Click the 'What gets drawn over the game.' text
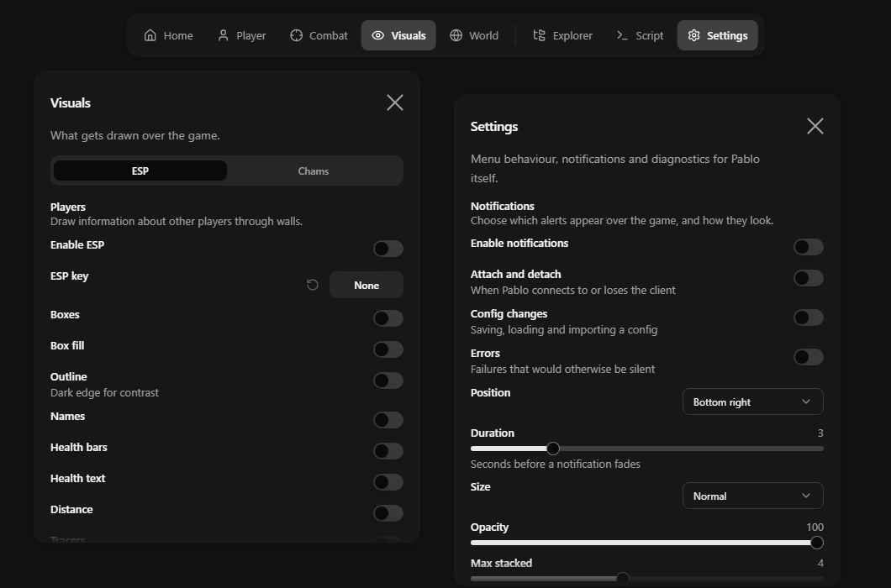This screenshot has width=891, height=588. [x=134, y=135]
